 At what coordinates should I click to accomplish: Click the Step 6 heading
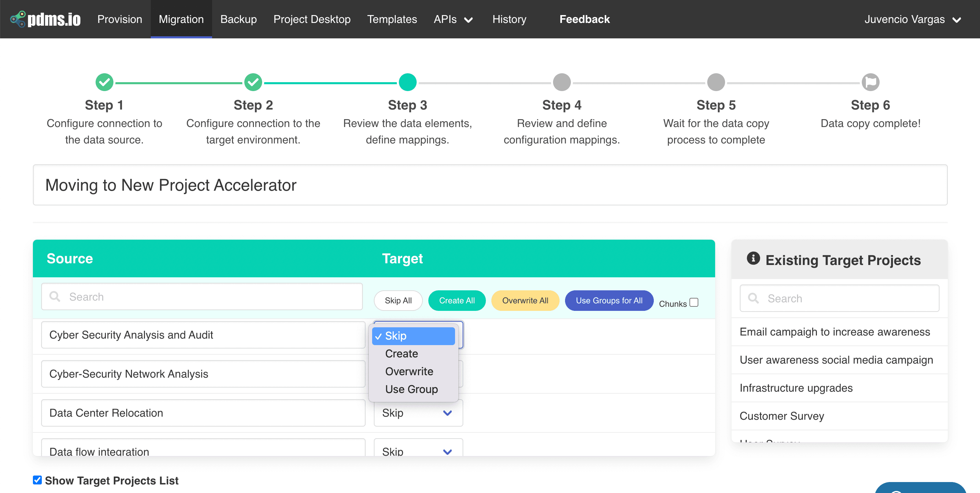(870, 105)
